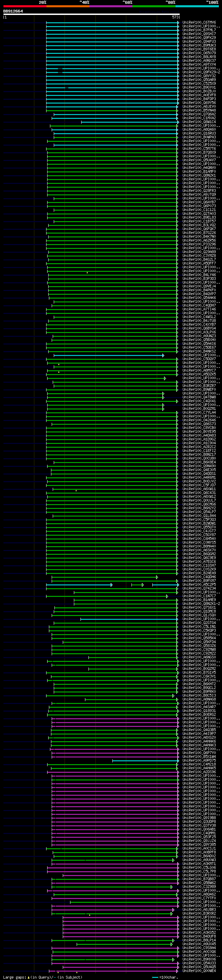The height and width of the screenshot is (980, 222).
Task: Select UniRef100_B5YN48 entry
Action: [199, 110]
